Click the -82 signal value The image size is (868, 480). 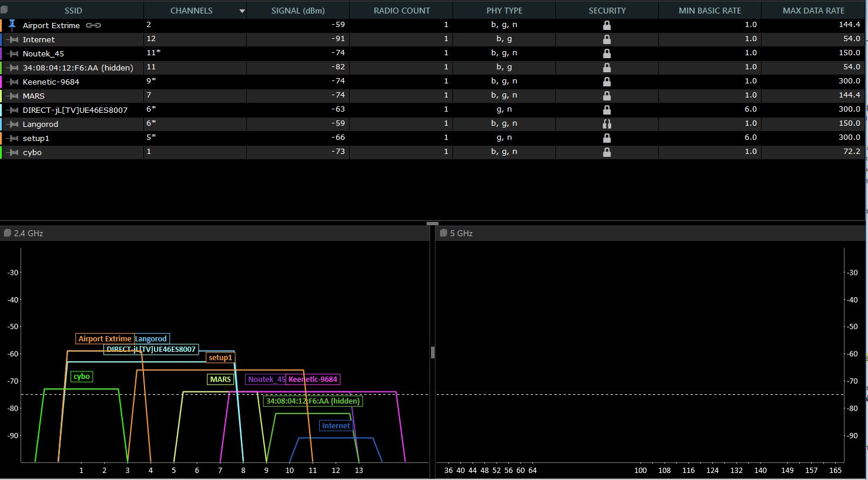(x=338, y=67)
